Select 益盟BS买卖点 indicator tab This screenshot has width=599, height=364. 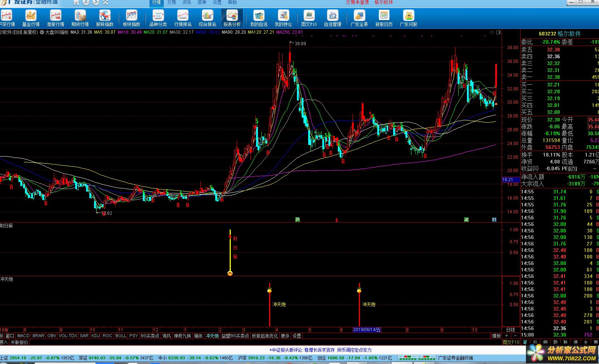235,336
